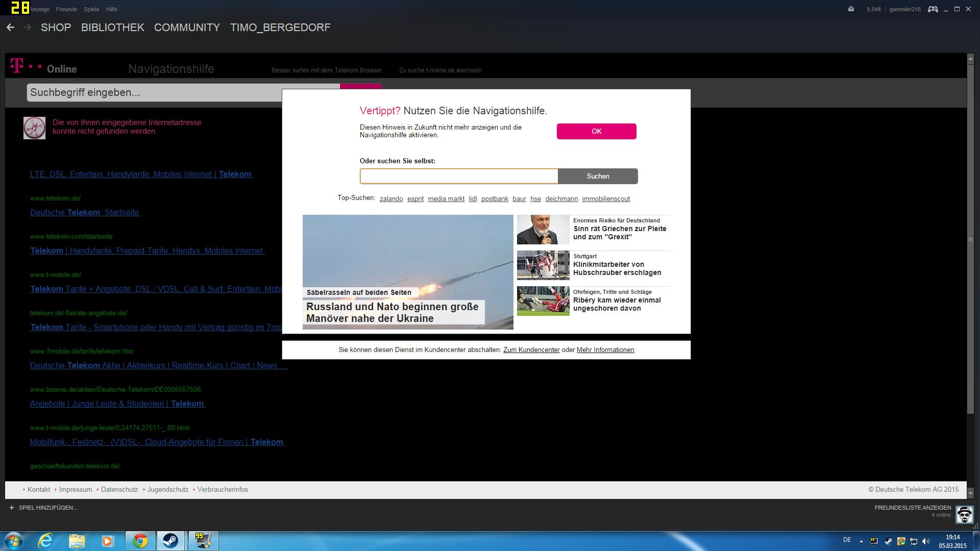Click the Steam back navigation arrow
The height and width of the screenshot is (551, 980).
click(10, 28)
